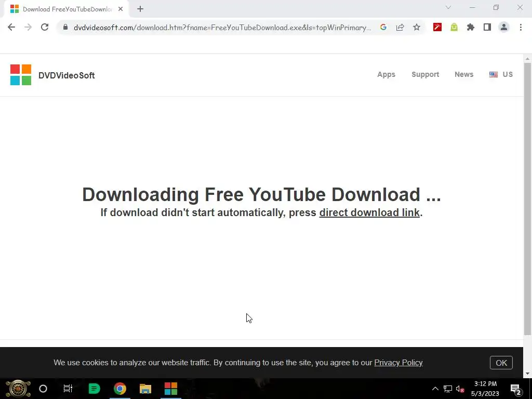The image size is (532, 399).
Task: Click the padlock site info icon
Action: click(65, 27)
